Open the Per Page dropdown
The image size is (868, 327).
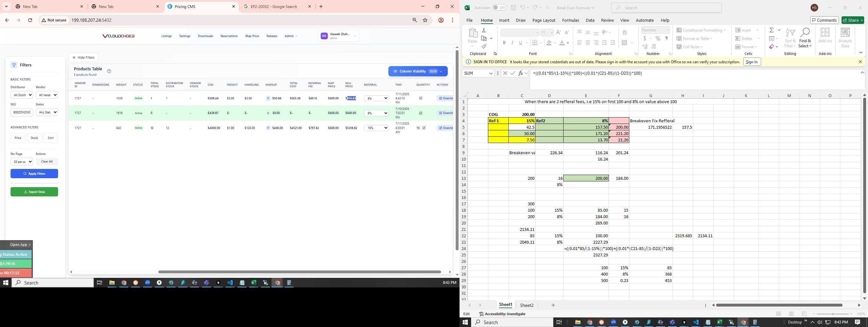(x=22, y=162)
